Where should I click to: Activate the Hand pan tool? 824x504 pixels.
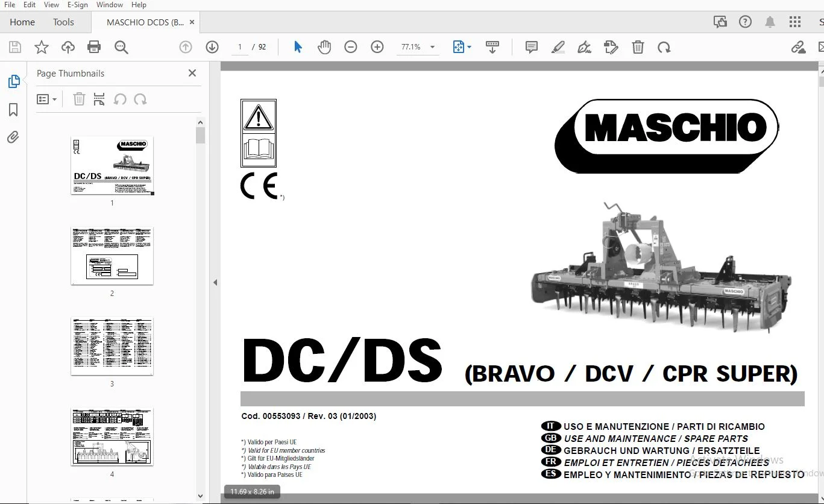[x=324, y=47]
